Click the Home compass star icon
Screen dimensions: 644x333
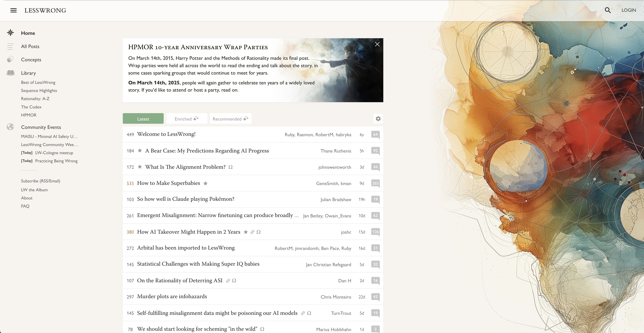pyautogui.click(x=10, y=33)
